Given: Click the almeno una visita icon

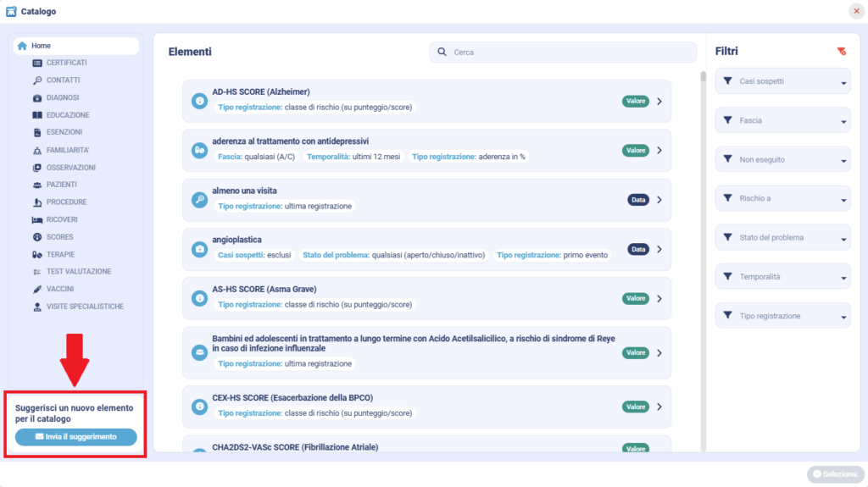Looking at the screenshot, I should coord(199,200).
